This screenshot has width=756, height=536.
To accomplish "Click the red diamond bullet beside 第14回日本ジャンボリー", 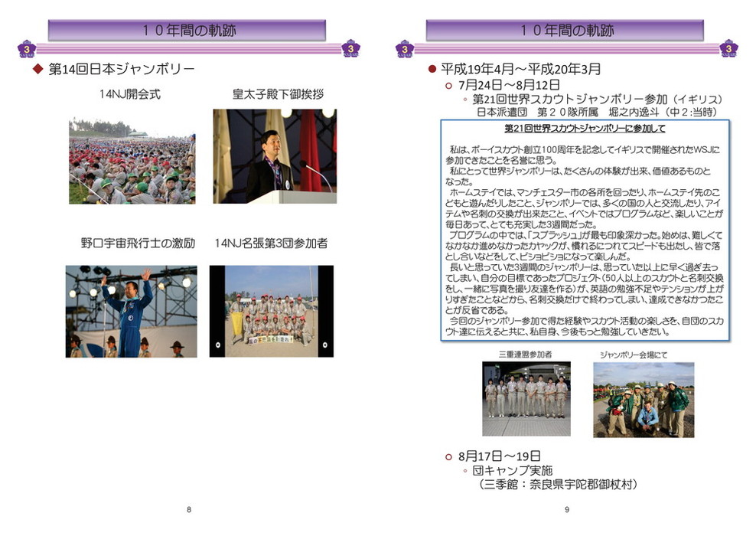I will (37, 70).
